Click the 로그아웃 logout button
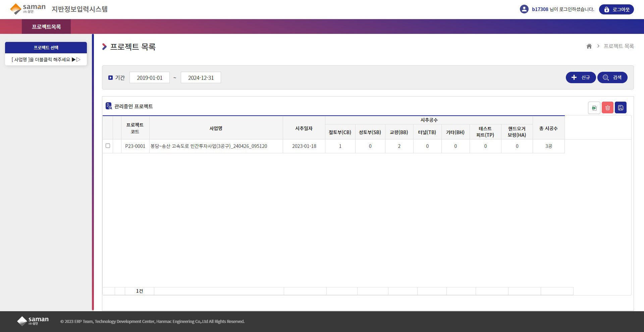Viewport: 644px width, 332px height. pyautogui.click(x=616, y=9)
